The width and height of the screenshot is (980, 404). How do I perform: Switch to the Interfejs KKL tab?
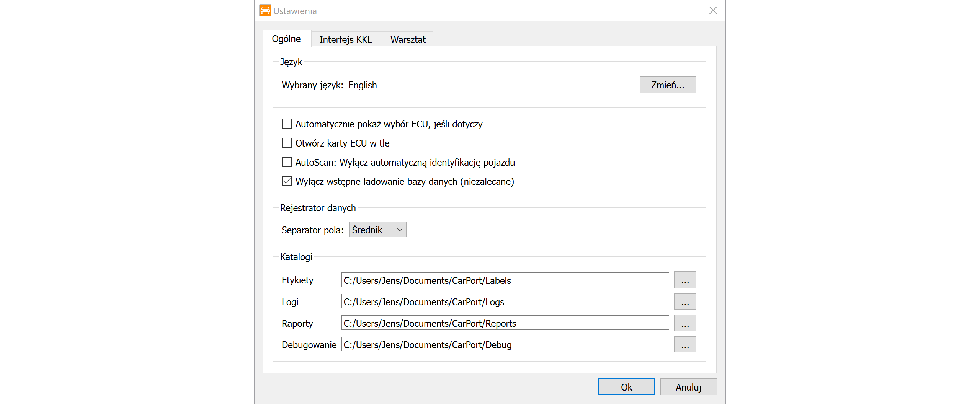pyautogui.click(x=345, y=39)
